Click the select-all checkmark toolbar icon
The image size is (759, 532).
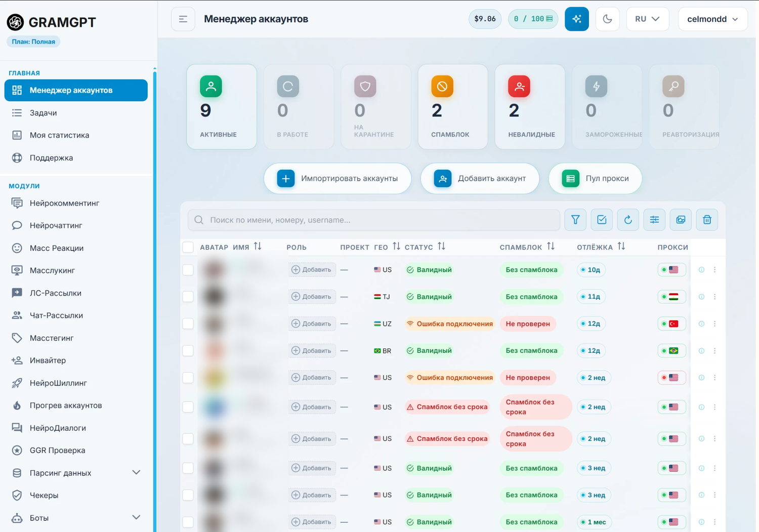[x=602, y=220]
